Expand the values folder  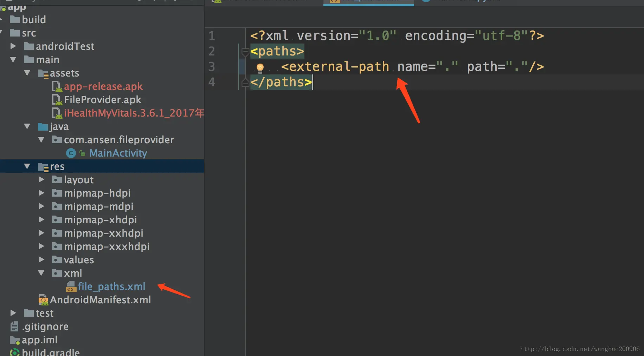pyautogui.click(x=41, y=259)
